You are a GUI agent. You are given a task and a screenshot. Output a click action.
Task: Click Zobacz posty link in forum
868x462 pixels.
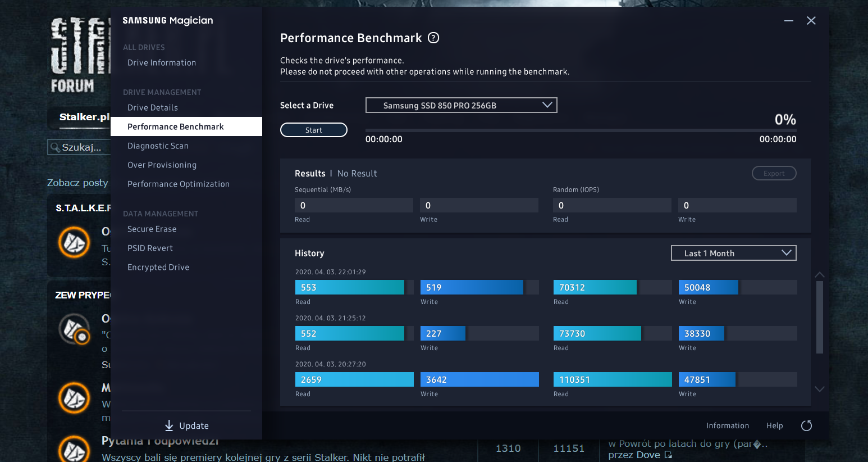point(77,183)
